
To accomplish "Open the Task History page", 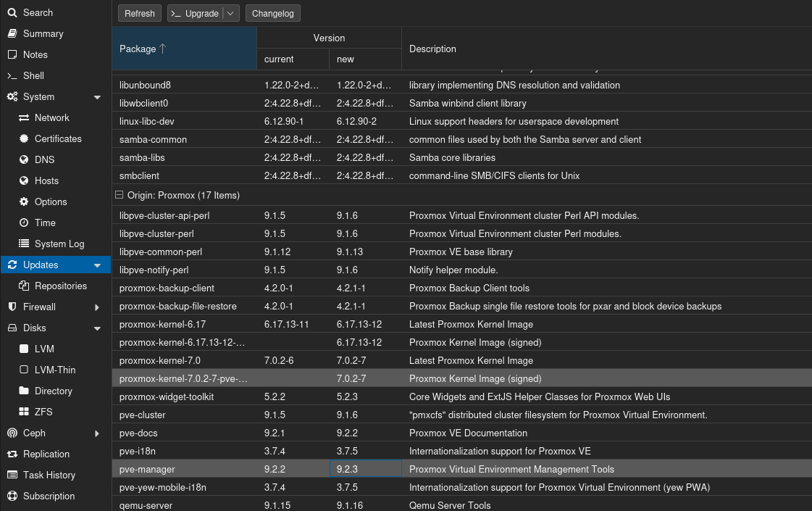I will (x=49, y=475).
